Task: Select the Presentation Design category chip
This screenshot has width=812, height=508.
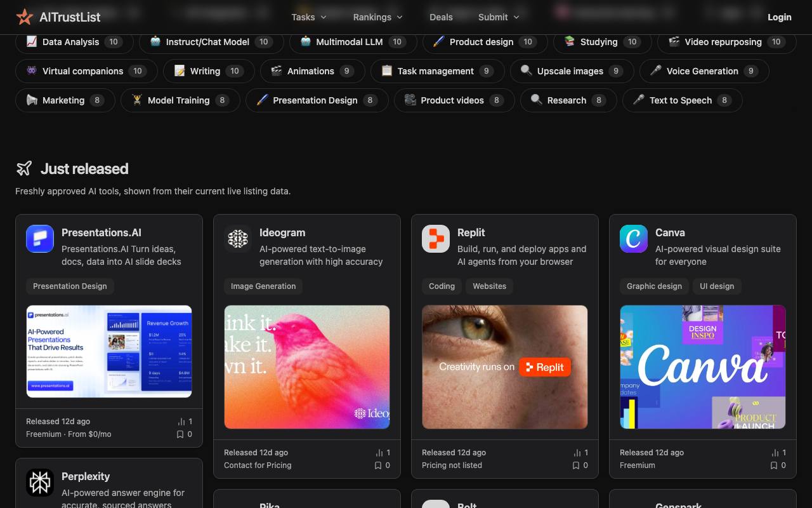Action: click(317, 100)
